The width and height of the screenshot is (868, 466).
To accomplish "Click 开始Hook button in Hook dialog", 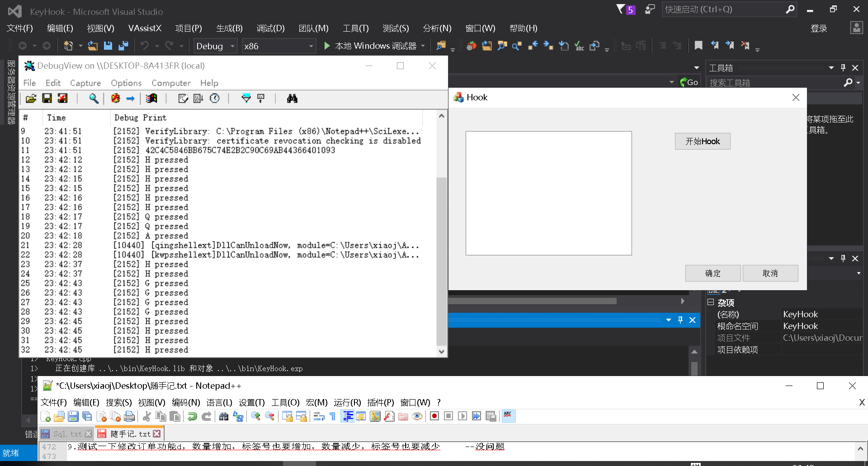I will [703, 141].
